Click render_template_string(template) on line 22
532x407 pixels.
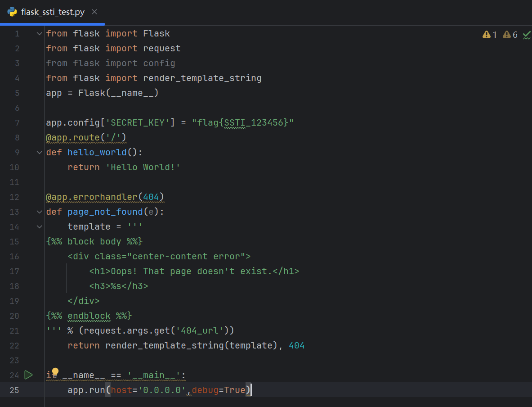click(192, 346)
